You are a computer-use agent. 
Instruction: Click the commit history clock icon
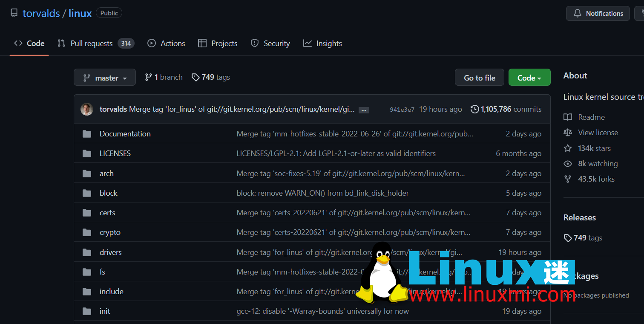tap(474, 109)
